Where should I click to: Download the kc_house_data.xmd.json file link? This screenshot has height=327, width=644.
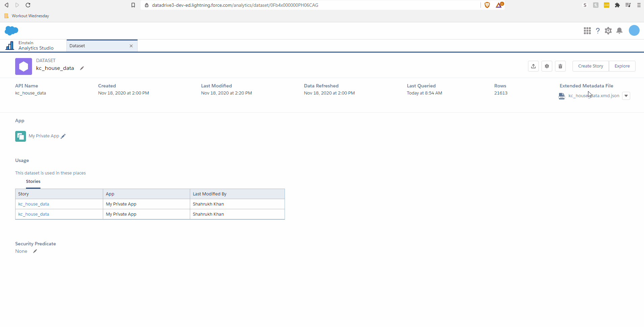coord(593,96)
